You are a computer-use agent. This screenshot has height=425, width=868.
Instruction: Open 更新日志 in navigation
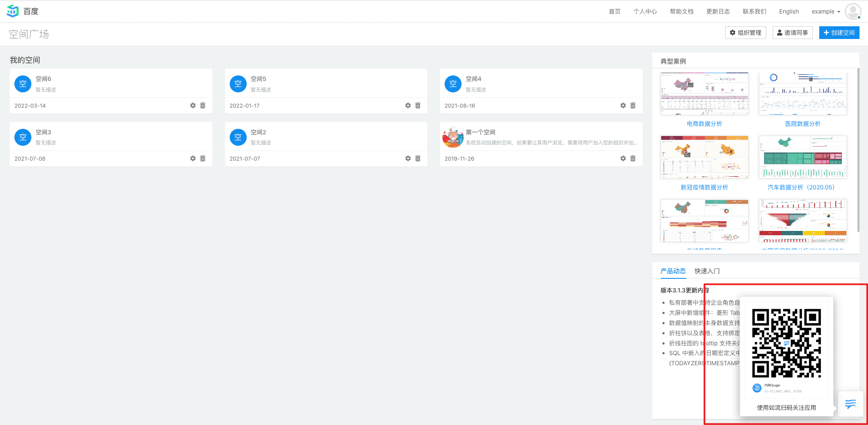[718, 11]
